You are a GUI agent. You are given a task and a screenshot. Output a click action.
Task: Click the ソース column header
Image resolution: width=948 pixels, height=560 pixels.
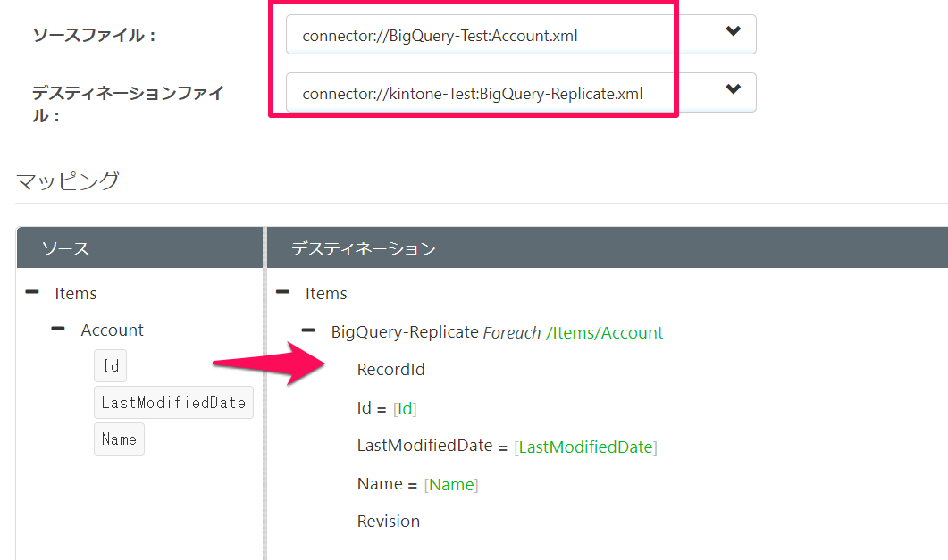point(139,247)
